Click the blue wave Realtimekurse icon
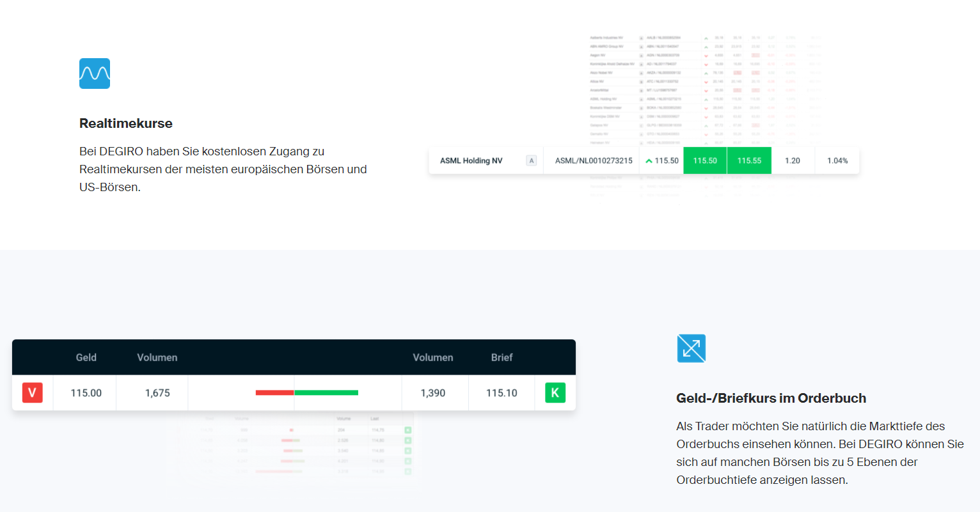 (95, 74)
